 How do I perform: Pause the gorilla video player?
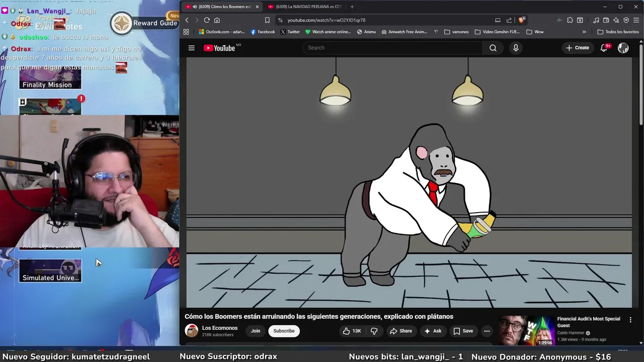tap(409, 182)
